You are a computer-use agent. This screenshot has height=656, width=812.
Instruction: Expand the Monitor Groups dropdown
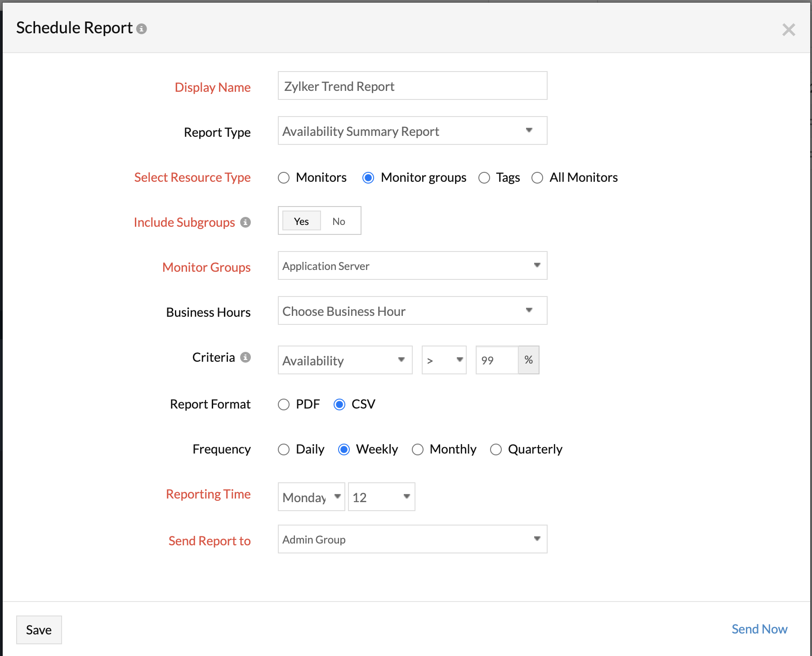(x=412, y=266)
